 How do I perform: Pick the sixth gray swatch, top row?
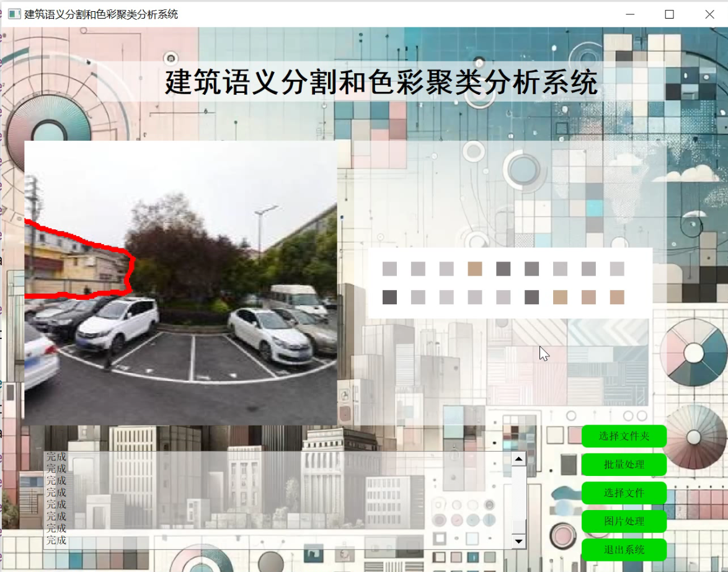pos(531,268)
